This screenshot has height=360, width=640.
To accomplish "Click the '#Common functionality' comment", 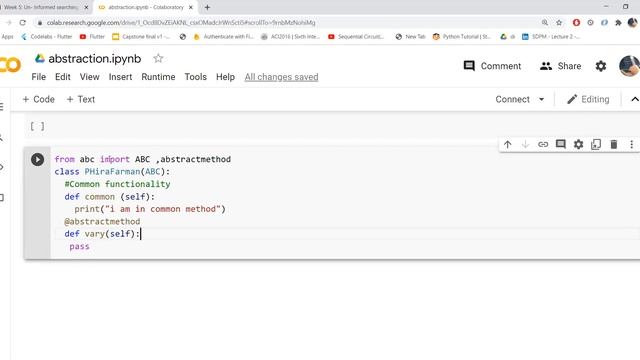I will (117, 184).
